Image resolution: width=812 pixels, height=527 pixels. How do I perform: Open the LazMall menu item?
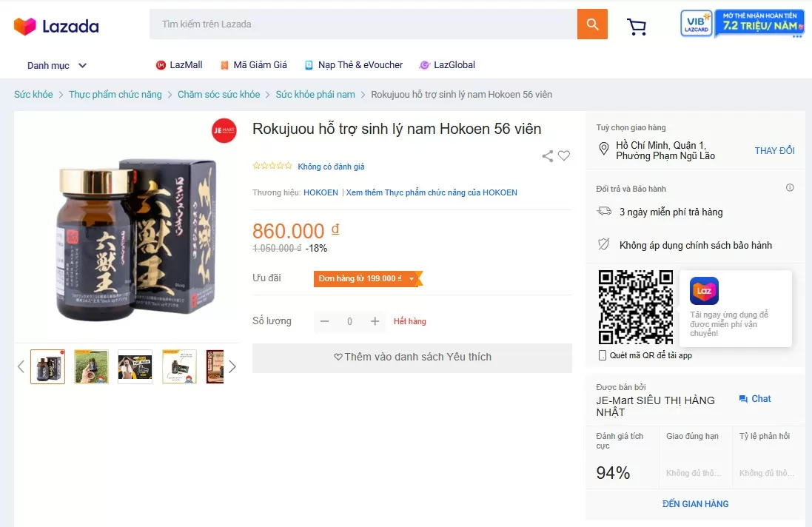tap(179, 65)
